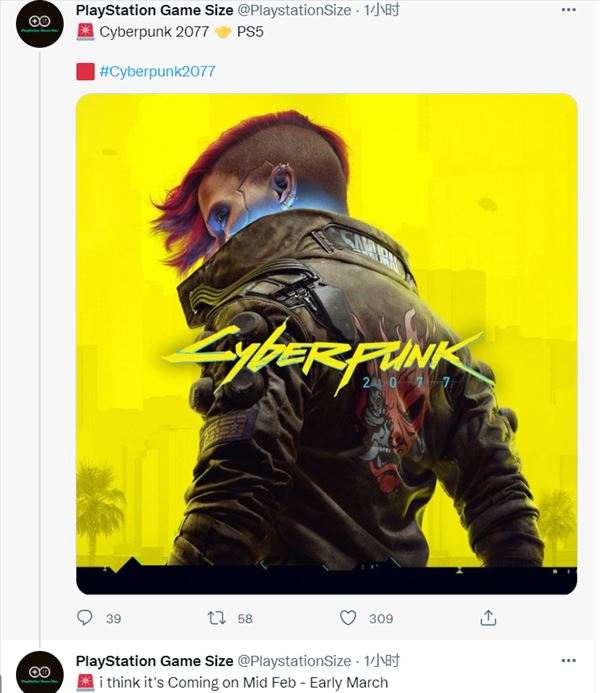Retweet the Cyberpunk 2077 PS5 post

point(216,617)
